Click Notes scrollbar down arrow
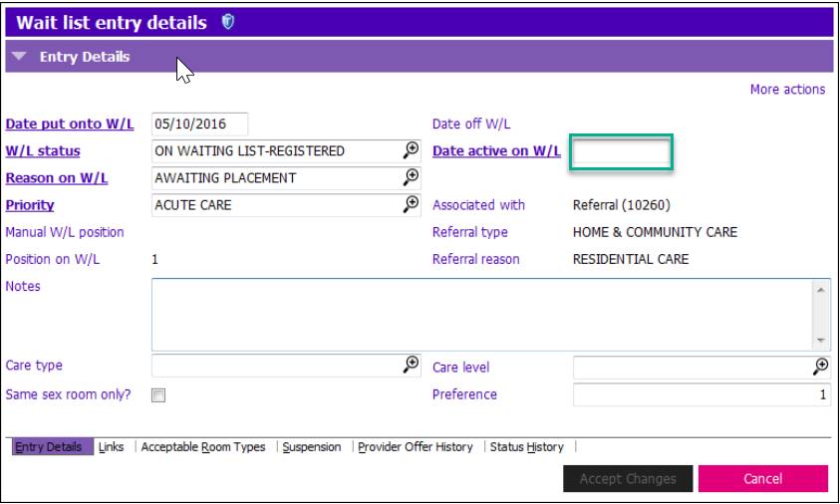Screen dimensions: 840x504 [821, 340]
